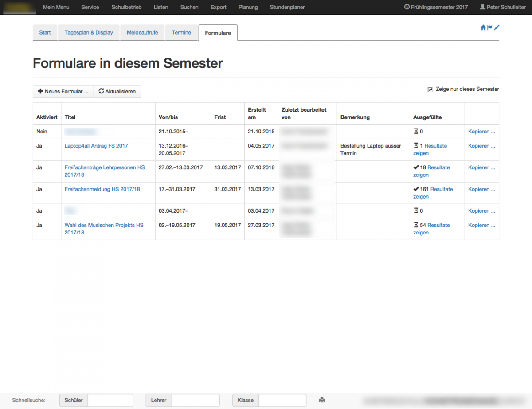Expand the Export menu
The image size is (532, 409).
pyautogui.click(x=219, y=7)
